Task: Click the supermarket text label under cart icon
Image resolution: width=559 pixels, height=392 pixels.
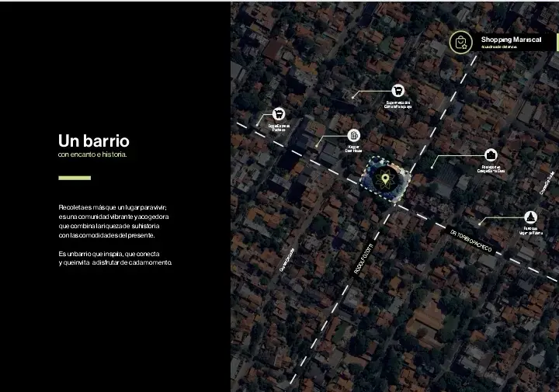Action: click(398, 104)
